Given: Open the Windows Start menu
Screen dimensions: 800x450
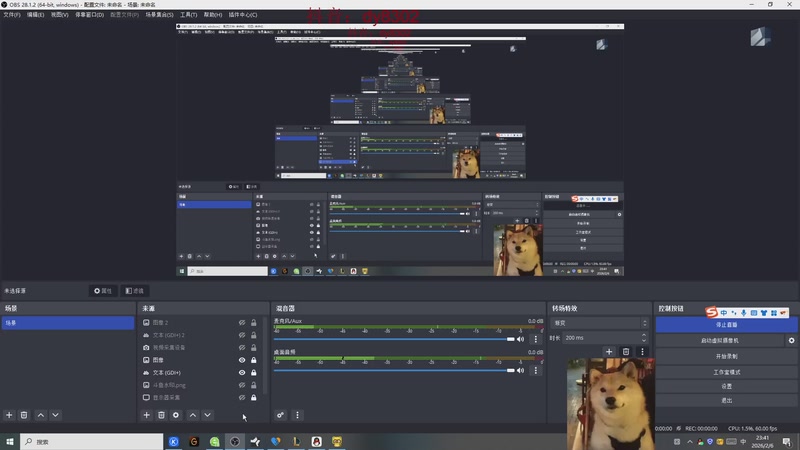Looking at the screenshot, I should 10,441.
